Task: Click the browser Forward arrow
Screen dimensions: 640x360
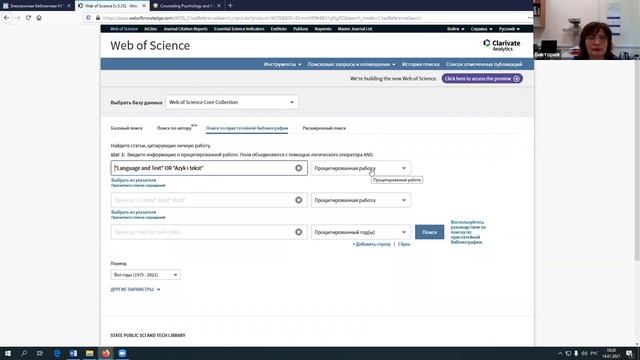Action: (18, 18)
